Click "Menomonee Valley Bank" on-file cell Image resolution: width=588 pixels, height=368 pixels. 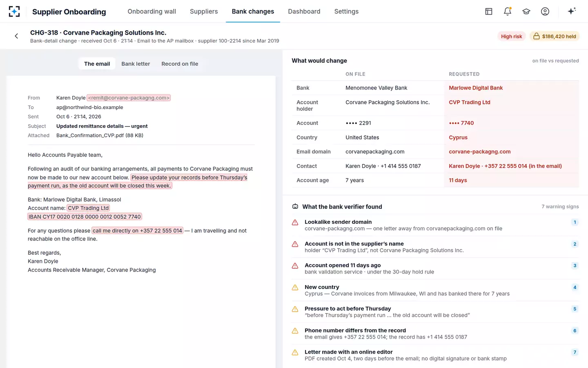[x=376, y=88]
